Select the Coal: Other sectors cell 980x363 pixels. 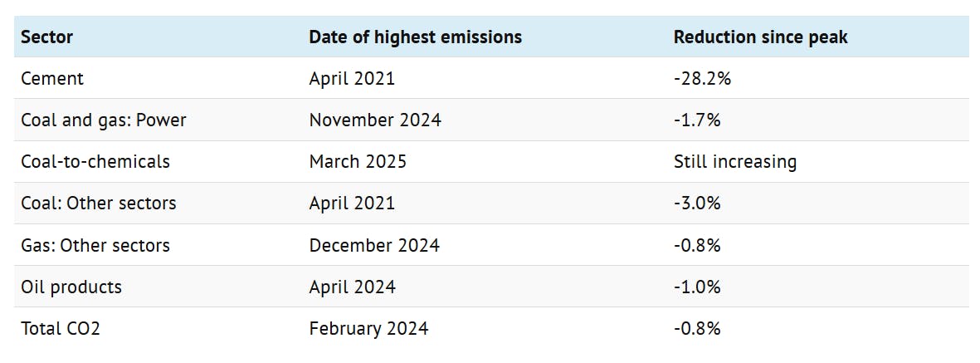coord(98,204)
